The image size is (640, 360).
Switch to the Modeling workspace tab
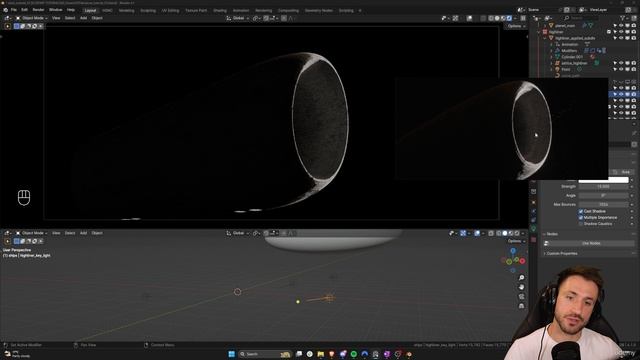[127, 11]
